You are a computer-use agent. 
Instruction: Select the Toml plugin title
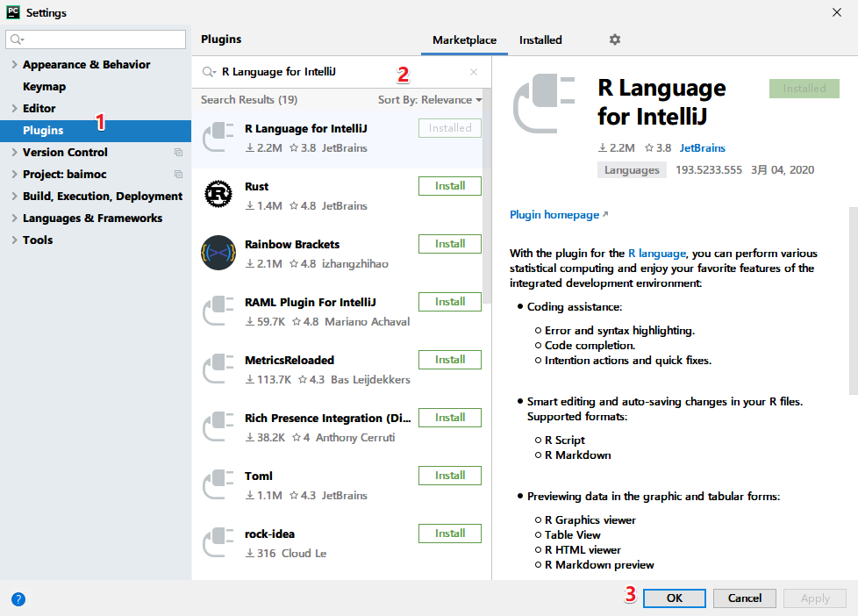pyautogui.click(x=258, y=476)
